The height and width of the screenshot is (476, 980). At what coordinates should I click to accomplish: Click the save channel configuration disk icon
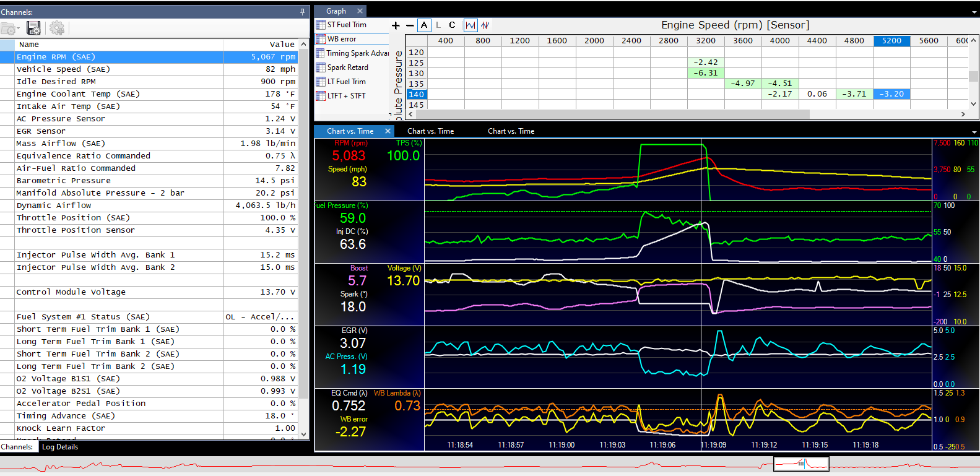pyautogui.click(x=34, y=28)
